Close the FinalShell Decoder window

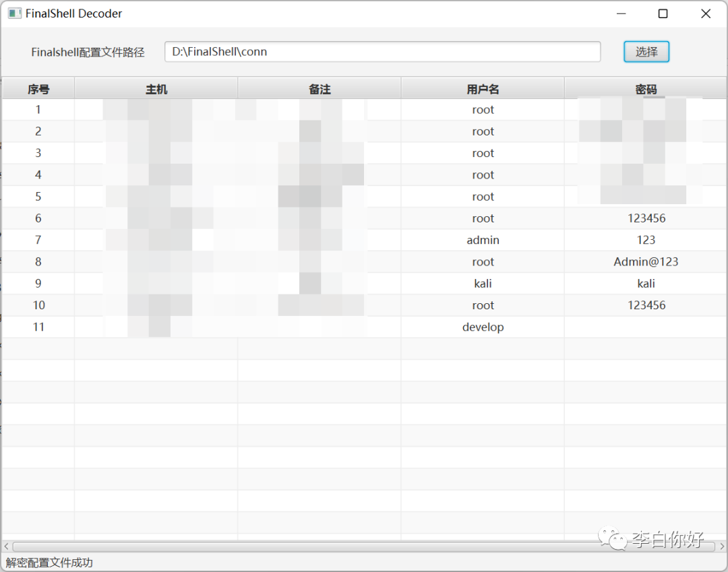pos(706,13)
